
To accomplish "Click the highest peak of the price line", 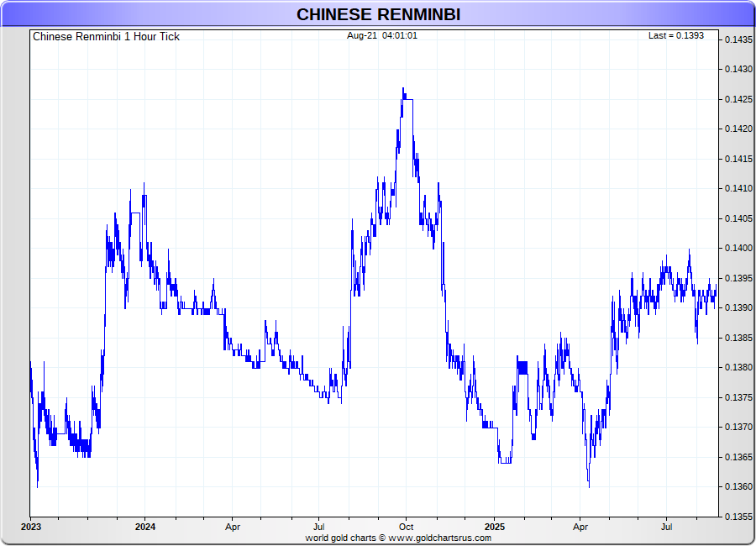I will coord(403,88).
